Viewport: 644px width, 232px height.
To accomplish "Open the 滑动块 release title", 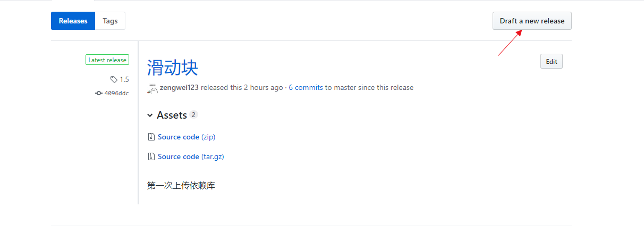I will (x=172, y=68).
